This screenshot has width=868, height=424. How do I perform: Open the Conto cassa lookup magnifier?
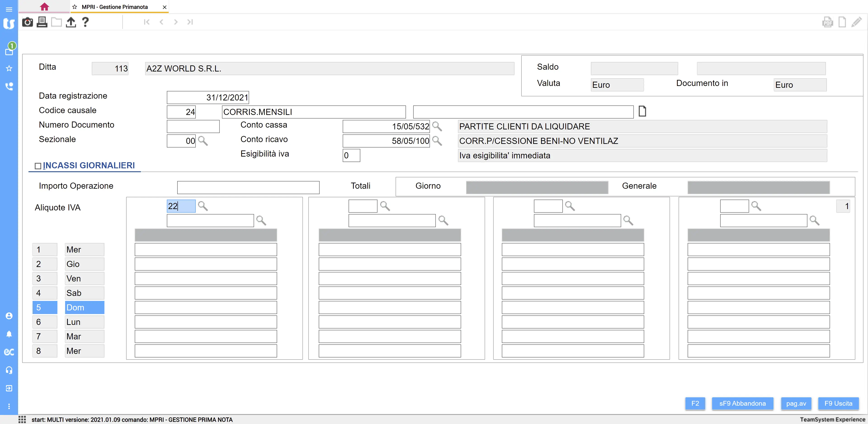click(x=437, y=126)
